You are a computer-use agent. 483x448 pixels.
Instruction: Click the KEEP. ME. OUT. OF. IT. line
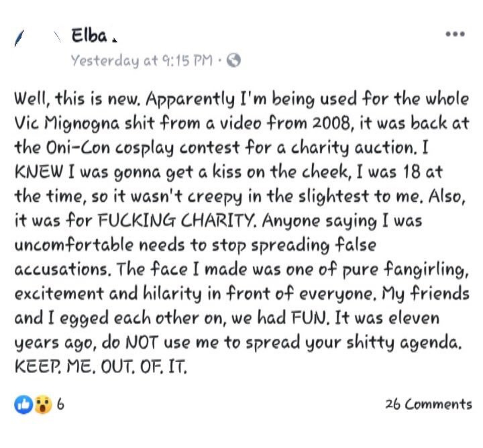pyautogui.click(x=101, y=366)
